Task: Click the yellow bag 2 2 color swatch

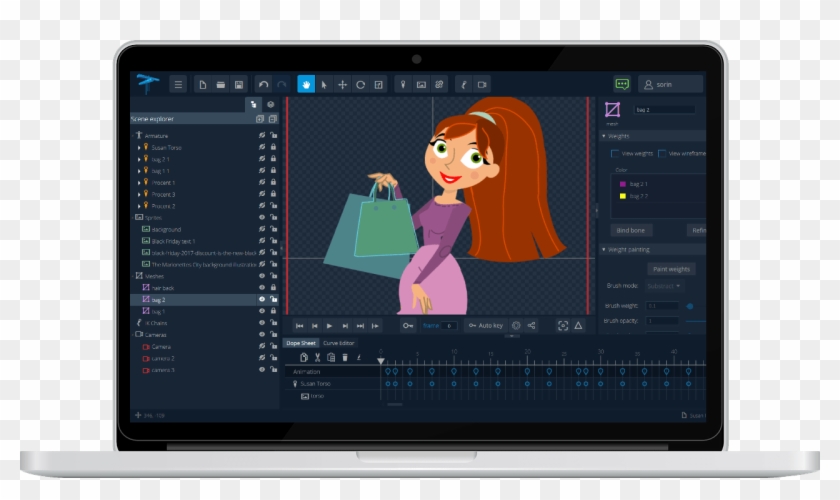Action: point(622,196)
